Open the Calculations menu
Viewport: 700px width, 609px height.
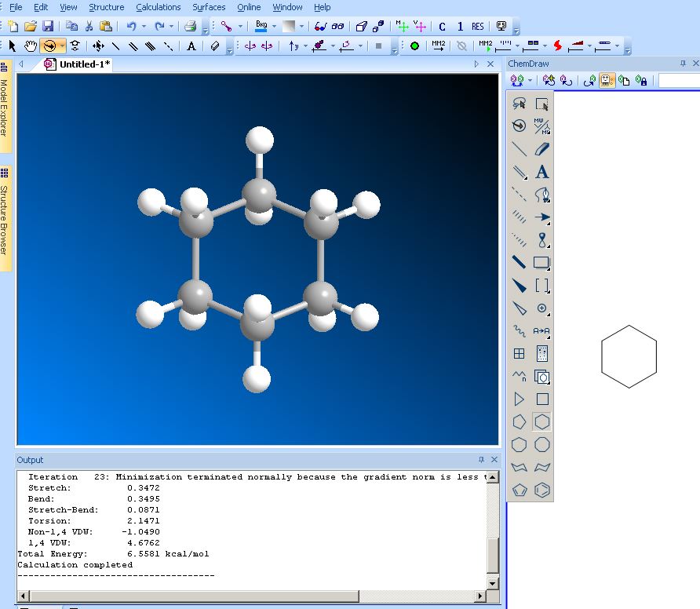(158, 7)
